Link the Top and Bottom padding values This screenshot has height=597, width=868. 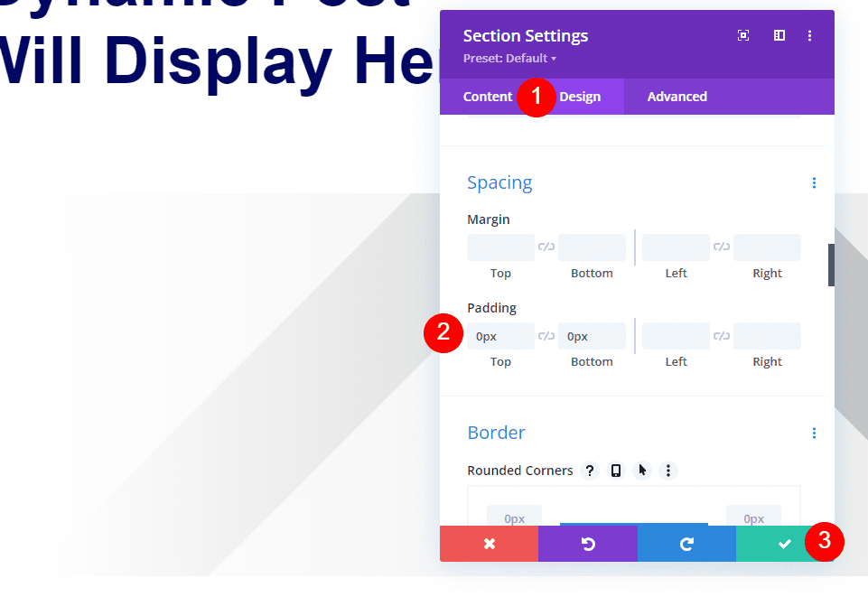tap(546, 335)
